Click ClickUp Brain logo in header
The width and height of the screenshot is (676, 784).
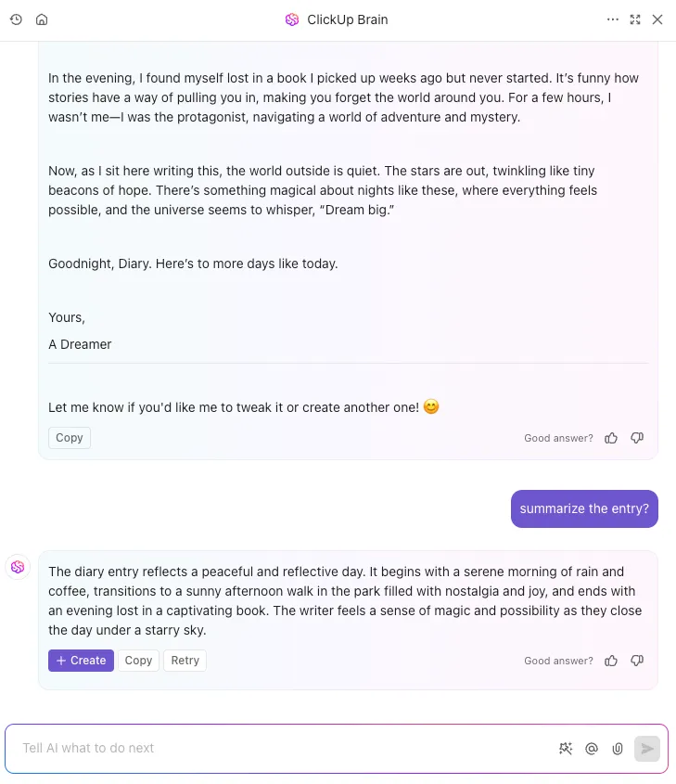[292, 19]
